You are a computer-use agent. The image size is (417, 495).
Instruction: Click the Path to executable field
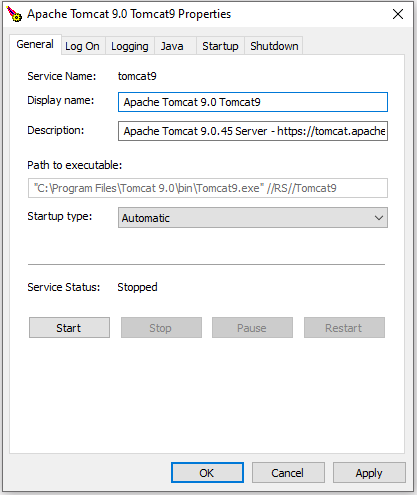[x=208, y=188]
